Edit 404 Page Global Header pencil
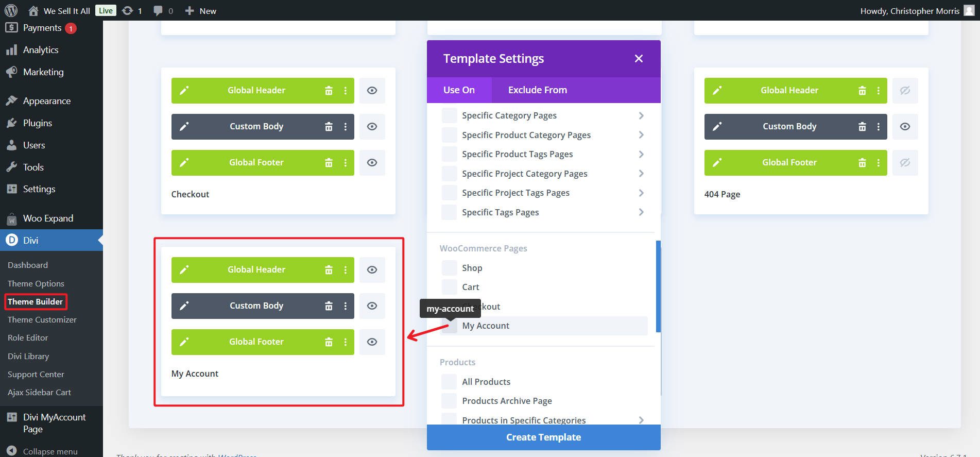This screenshot has width=980, height=457. click(717, 91)
